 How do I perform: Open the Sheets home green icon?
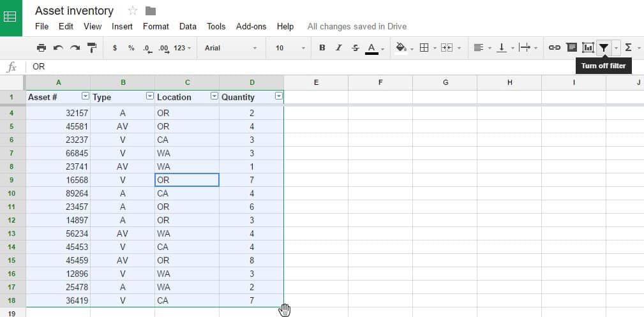pos(11,17)
